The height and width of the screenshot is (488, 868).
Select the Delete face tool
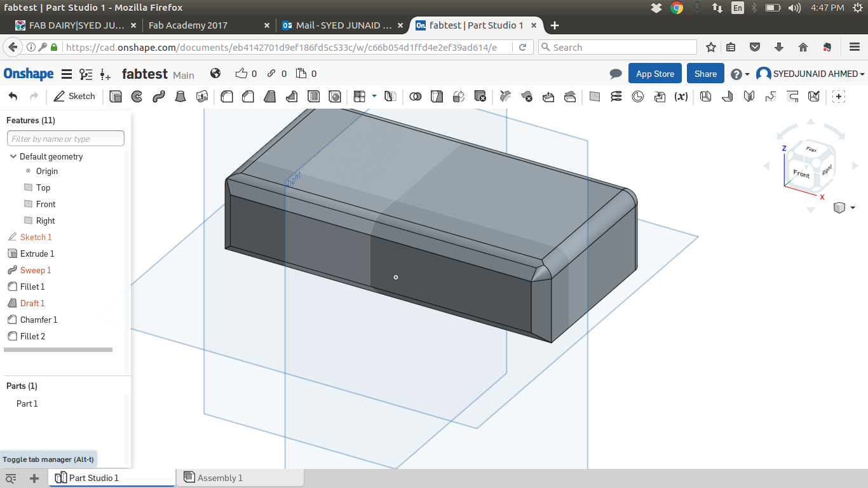point(527,97)
